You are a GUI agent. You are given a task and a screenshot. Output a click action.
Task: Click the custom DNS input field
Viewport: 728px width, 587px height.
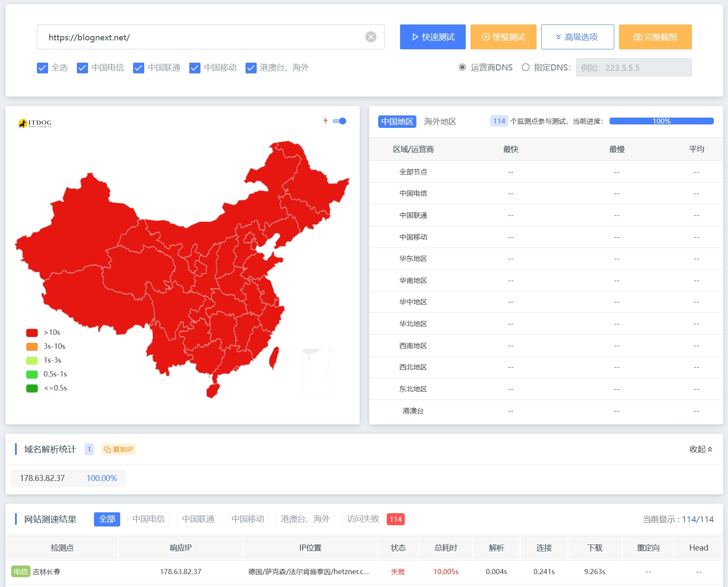634,67
